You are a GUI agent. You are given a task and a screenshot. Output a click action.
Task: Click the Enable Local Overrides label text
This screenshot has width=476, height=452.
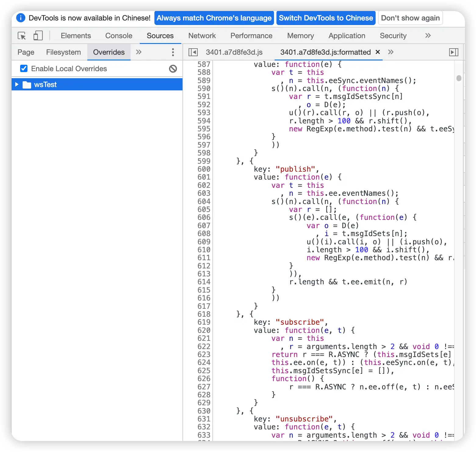(69, 69)
